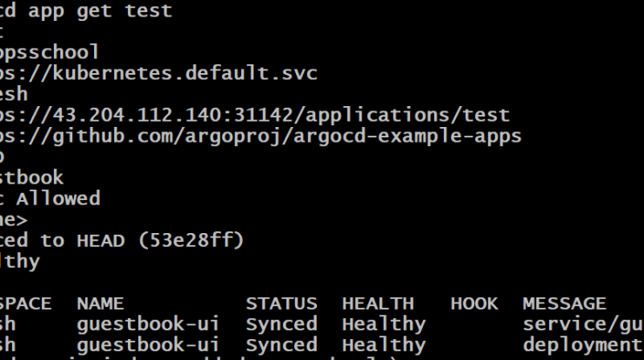Click the HEALTH column header
The height and width of the screenshot is (360, 644).
point(378,303)
